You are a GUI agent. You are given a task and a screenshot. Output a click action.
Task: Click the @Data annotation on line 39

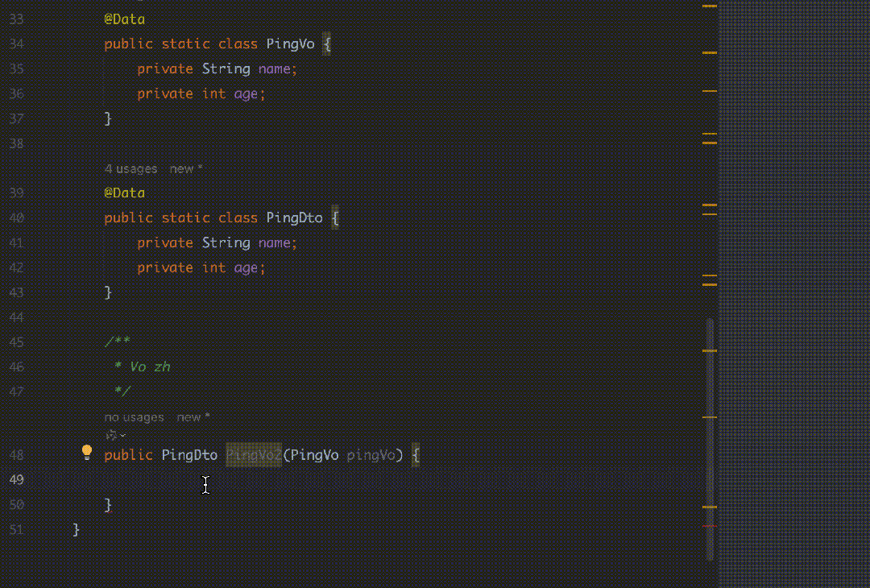click(125, 193)
